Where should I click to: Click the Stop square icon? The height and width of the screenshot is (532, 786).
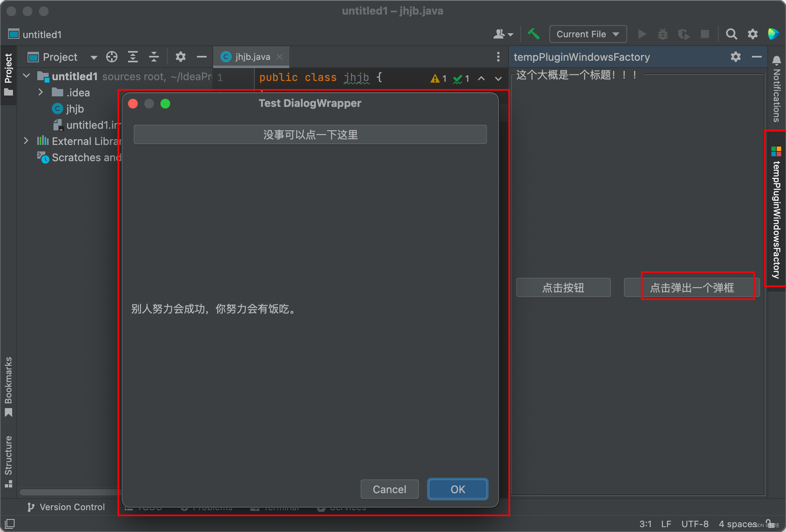(x=705, y=34)
